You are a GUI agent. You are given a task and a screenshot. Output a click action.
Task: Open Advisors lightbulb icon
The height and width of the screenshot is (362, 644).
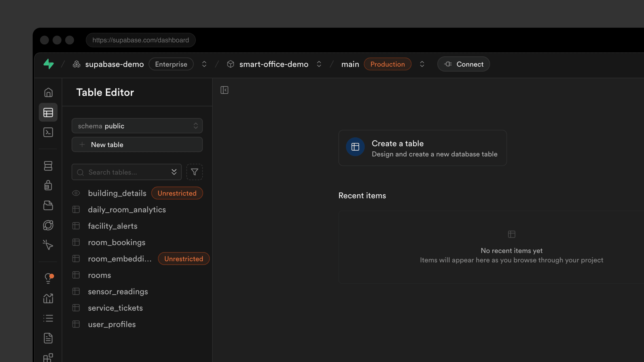click(49, 278)
